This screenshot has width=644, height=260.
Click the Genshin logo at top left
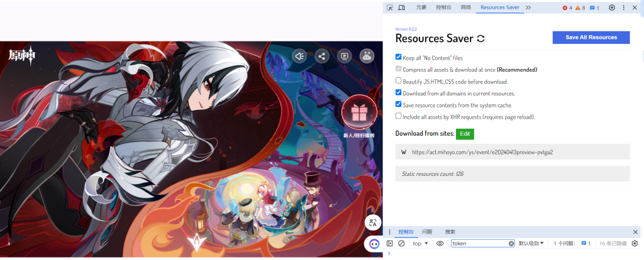click(22, 57)
